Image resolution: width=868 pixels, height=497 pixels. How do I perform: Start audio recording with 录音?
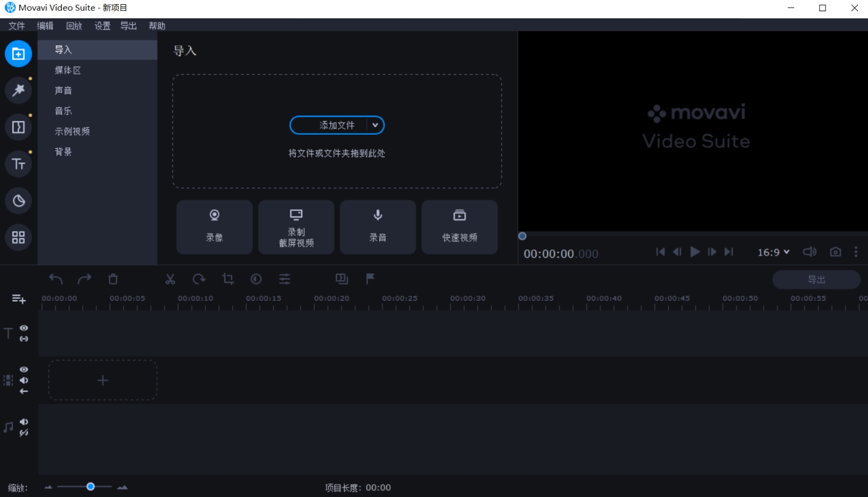[x=378, y=227]
